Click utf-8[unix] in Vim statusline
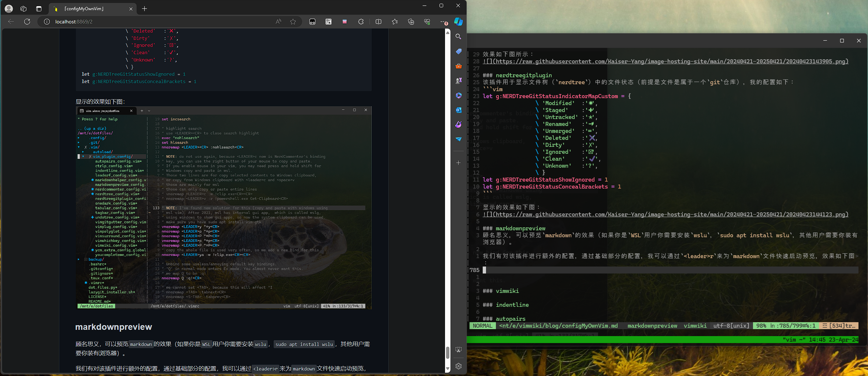 pyautogui.click(x=731, y=326)
